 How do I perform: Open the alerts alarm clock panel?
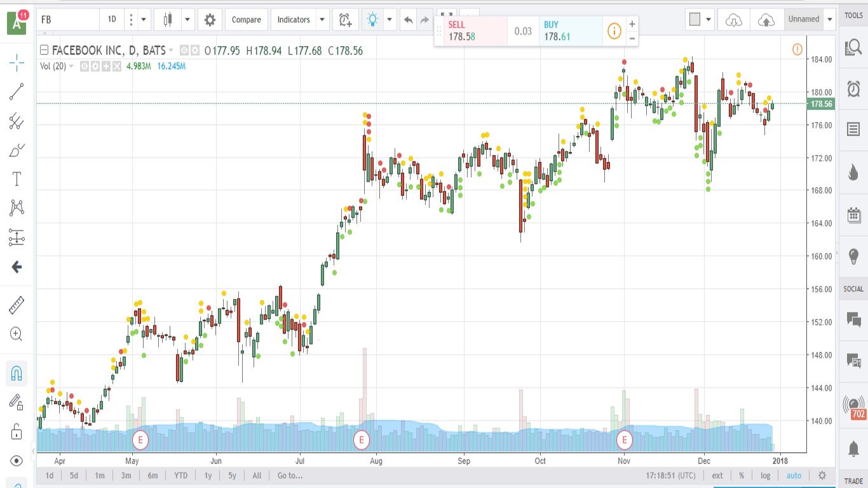pyautogui.click(x=853, y=88)
